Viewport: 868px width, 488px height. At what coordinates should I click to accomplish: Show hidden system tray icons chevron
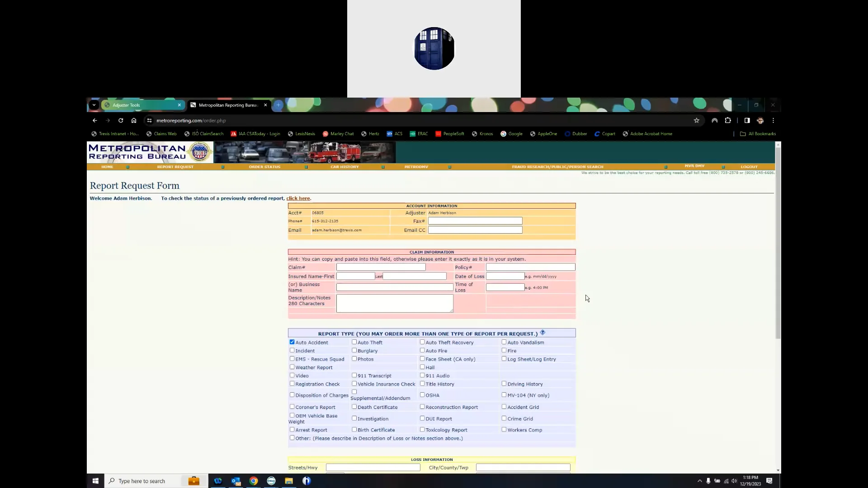[x=699, y=481]
